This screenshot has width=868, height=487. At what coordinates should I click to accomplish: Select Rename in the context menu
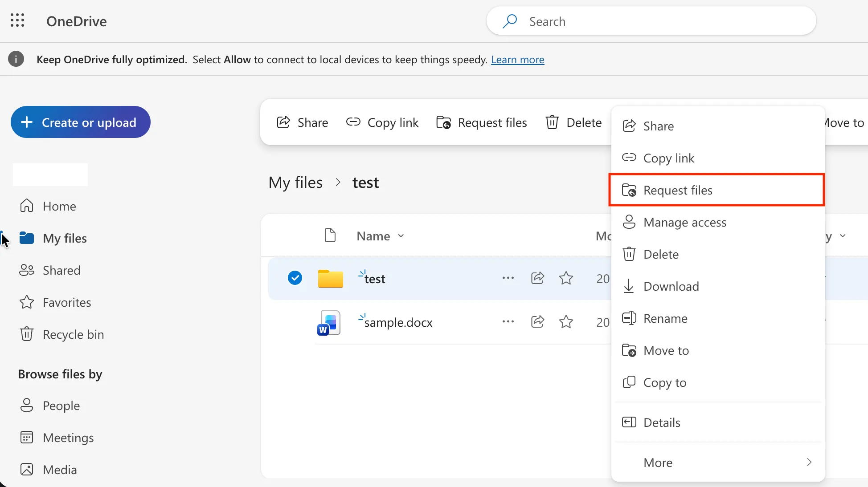point(718,318)
